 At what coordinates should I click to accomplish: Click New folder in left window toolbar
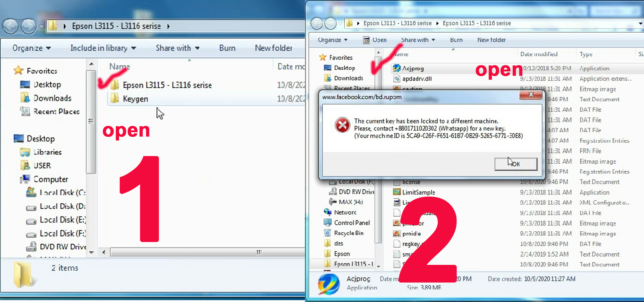273,48
